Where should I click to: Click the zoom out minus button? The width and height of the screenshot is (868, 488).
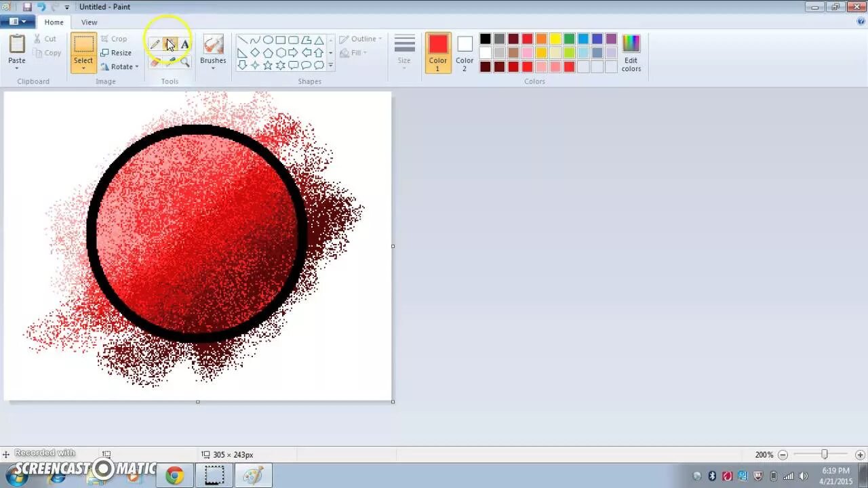(x=783, y=455)
